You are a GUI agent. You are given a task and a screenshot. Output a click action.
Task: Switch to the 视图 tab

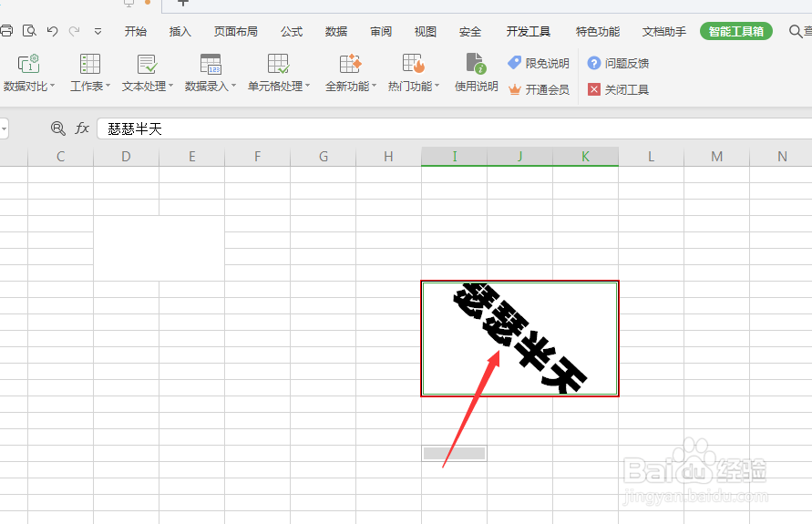(426, 32)
